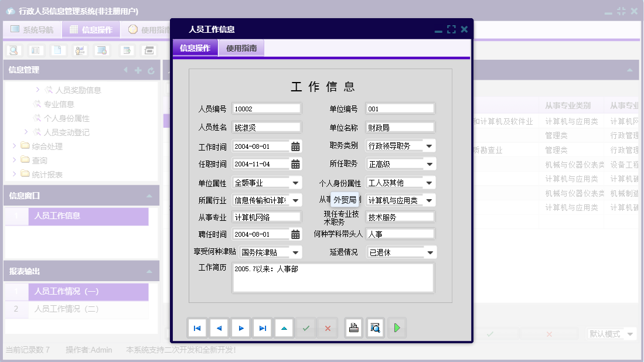Go to the previous record

(219, 327)
